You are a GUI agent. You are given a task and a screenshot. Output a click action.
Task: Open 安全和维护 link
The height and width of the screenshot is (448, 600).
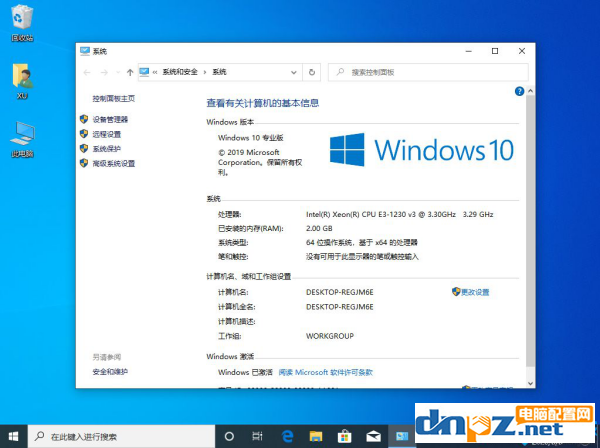[x=110, y=372]
